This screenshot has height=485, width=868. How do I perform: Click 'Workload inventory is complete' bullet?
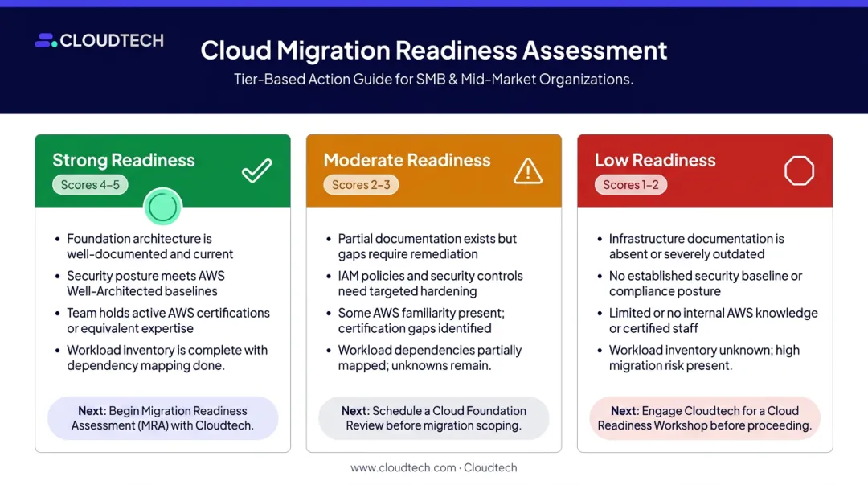pyautogui.click(x=167, y=357)
